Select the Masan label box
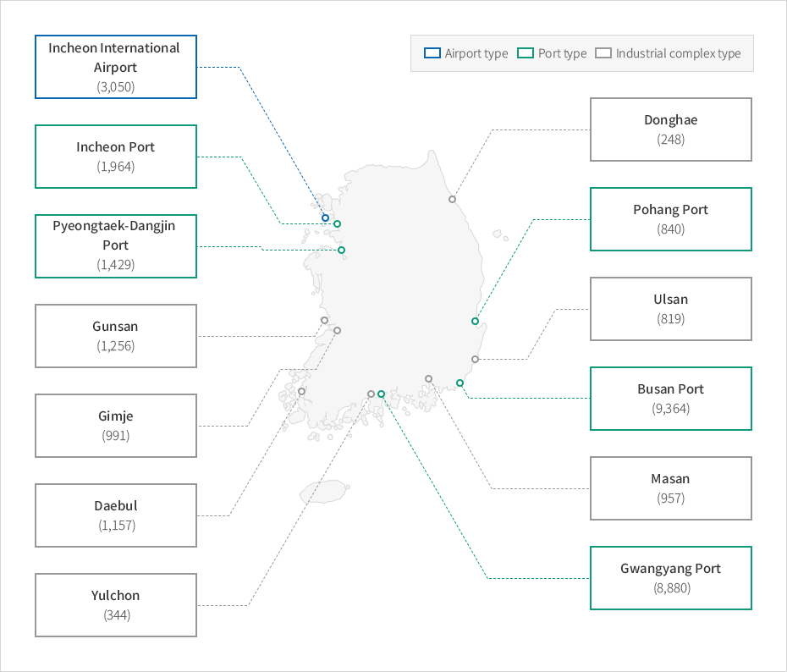 [671, 488]
